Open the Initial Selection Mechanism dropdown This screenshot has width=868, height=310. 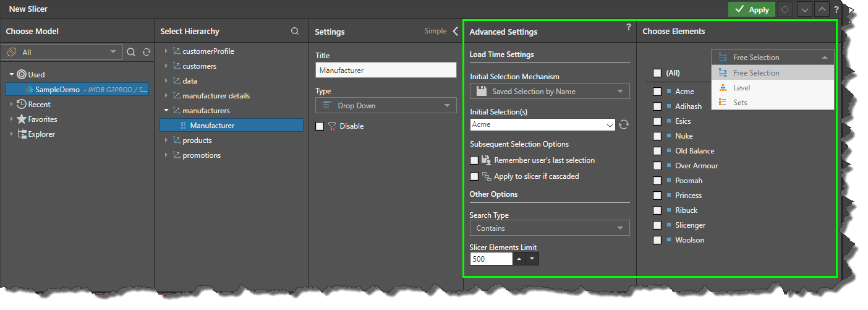[x=550, y=92]
